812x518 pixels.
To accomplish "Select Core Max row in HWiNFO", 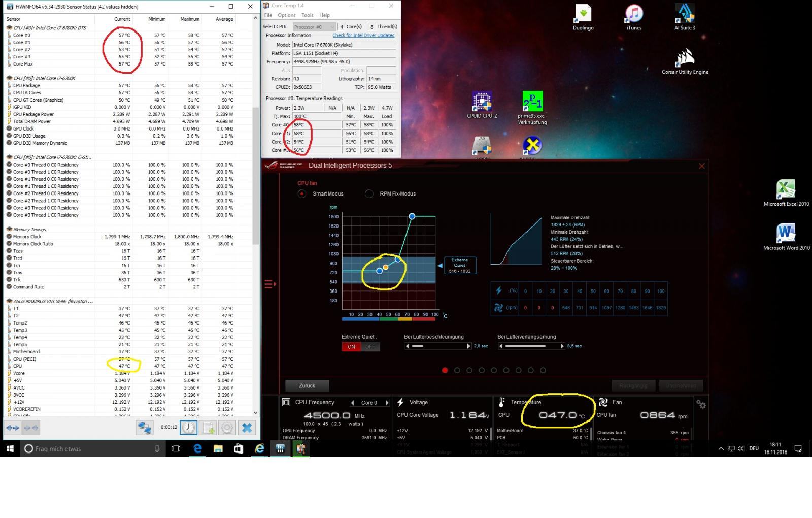I will click(x=121, y=64).
